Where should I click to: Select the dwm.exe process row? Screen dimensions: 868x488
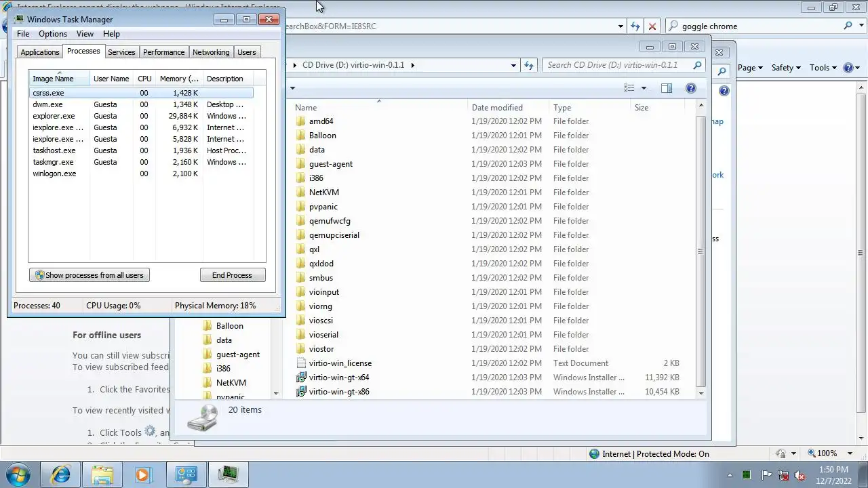pyautogui.click(x=141, y=104)
